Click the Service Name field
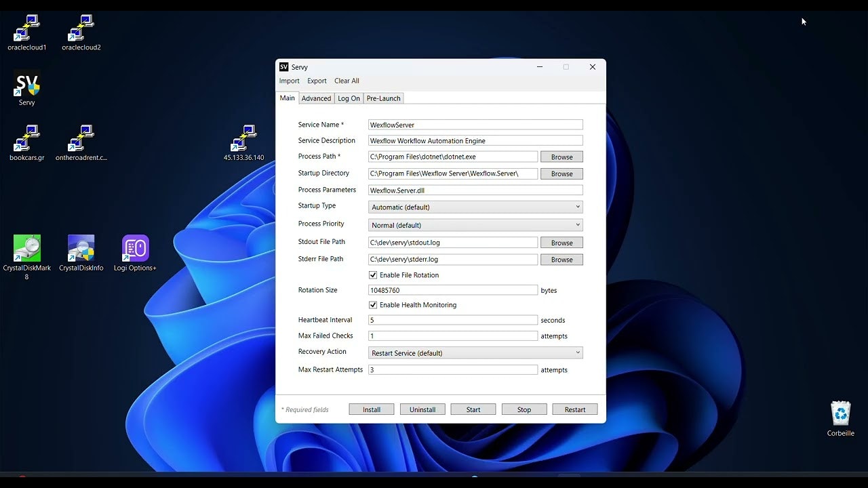 coord(475,125)
